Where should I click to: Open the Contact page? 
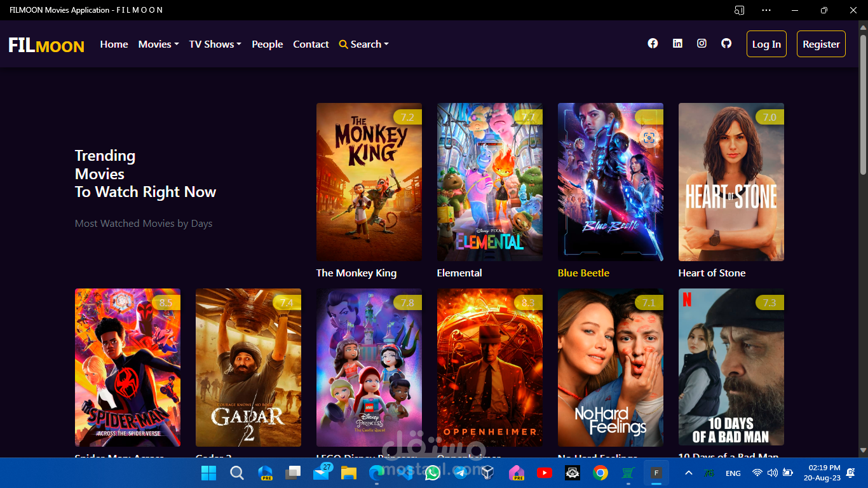point(311,44)
